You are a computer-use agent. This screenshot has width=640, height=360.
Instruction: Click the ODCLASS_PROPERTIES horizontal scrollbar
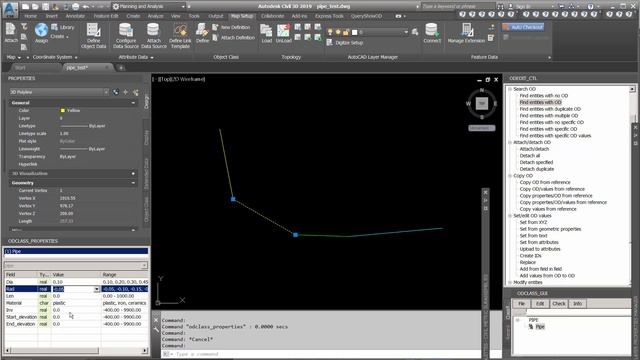[x=76, y=351]
